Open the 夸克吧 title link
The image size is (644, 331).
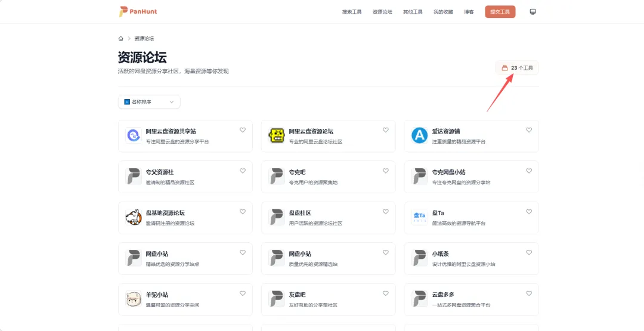click(298, 172)
